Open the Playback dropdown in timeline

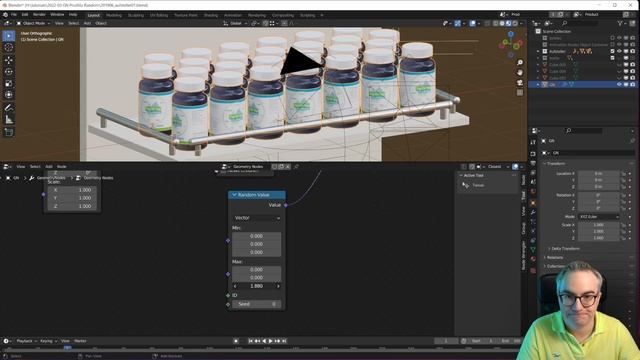[x=26, y=341]
